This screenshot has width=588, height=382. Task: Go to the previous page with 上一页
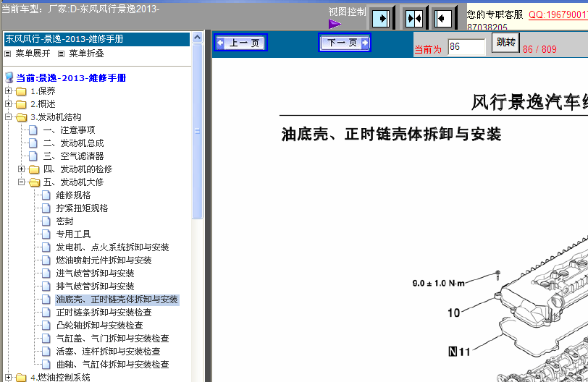[x=241, y=43]
